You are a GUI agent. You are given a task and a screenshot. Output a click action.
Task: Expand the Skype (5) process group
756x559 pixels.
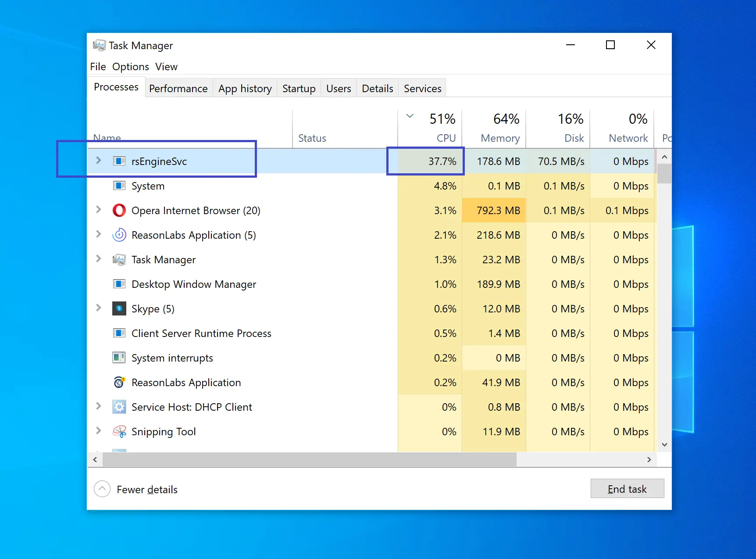99,308
